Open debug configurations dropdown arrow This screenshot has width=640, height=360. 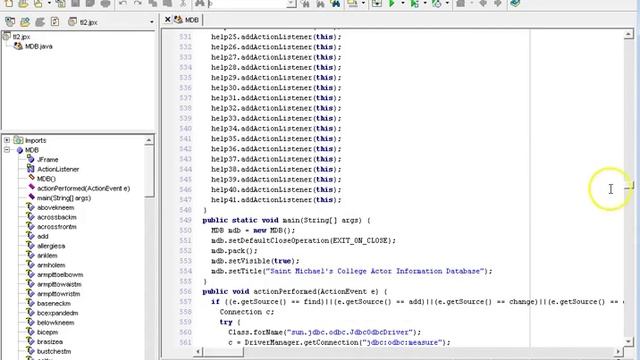[x=425, y=4]
